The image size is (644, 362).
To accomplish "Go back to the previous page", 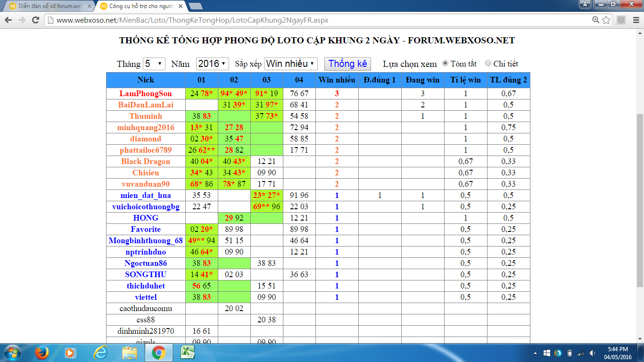I will click(8, 20).
